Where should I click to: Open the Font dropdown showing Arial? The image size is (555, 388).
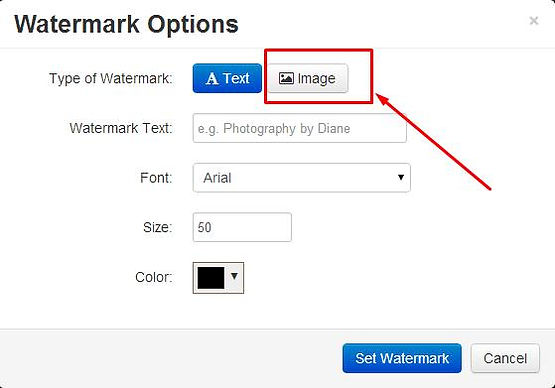[x=302, y=178]
